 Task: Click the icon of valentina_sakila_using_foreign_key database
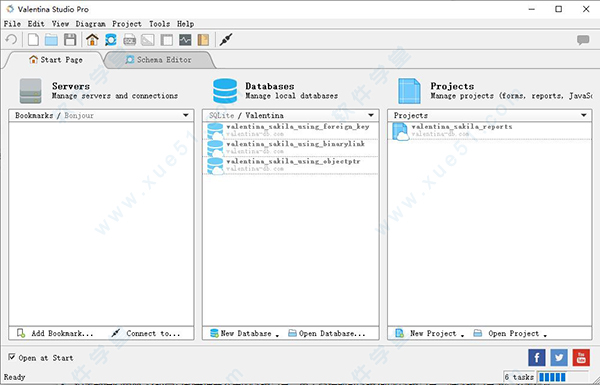(x=215, y=131)
